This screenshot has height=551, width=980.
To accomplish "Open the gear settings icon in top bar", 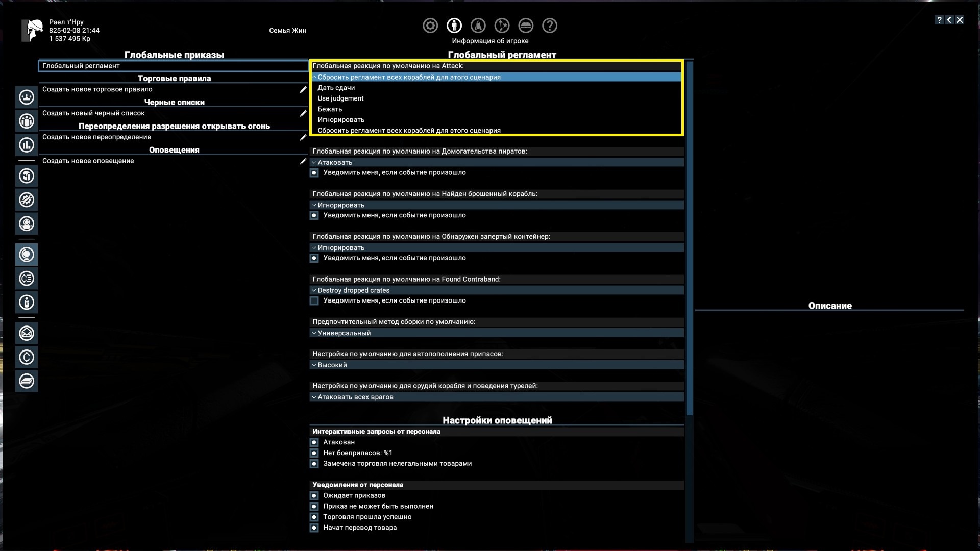I will [430, 26].
